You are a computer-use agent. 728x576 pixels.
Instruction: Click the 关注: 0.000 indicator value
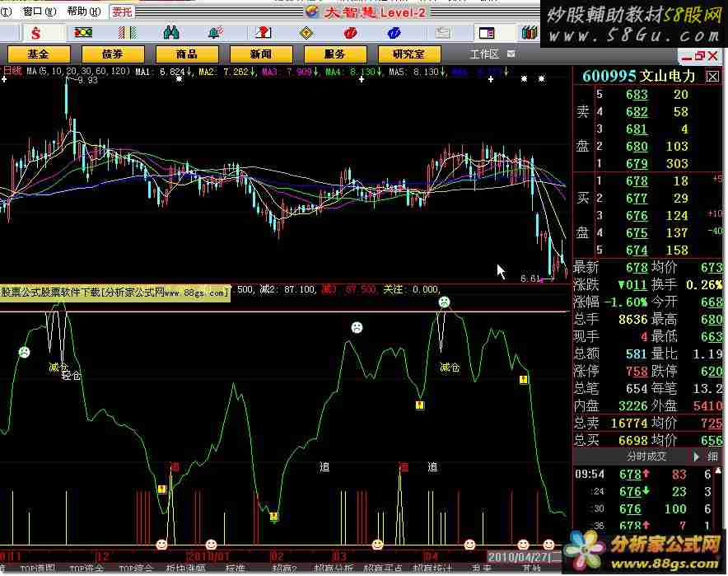coord(411,289)
